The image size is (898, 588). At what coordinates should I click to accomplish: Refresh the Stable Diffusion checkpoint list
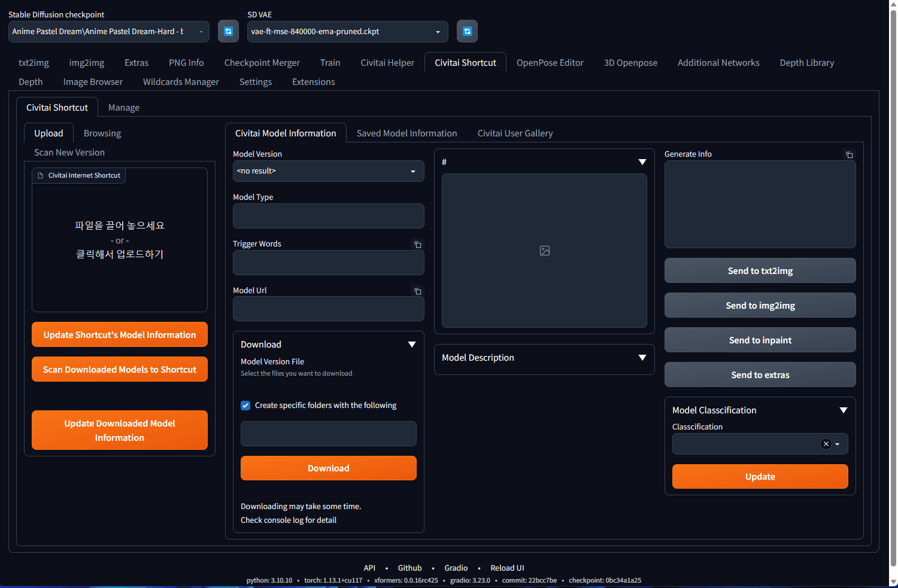click(x=228, y=31)
